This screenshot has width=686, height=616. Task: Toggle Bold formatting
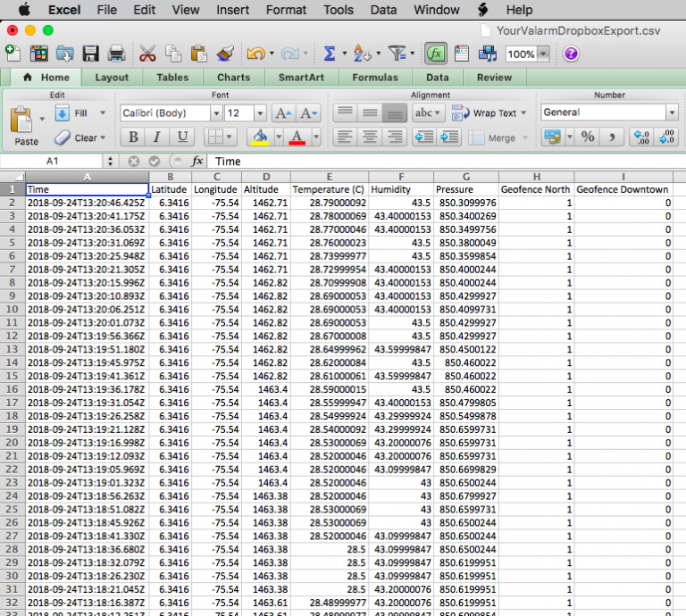[132, 137]
